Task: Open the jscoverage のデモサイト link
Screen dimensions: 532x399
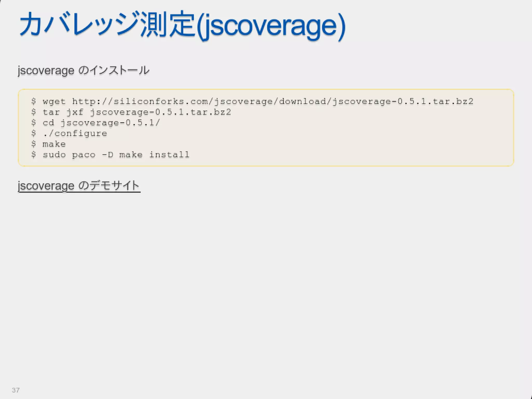Action: [79, 186]
